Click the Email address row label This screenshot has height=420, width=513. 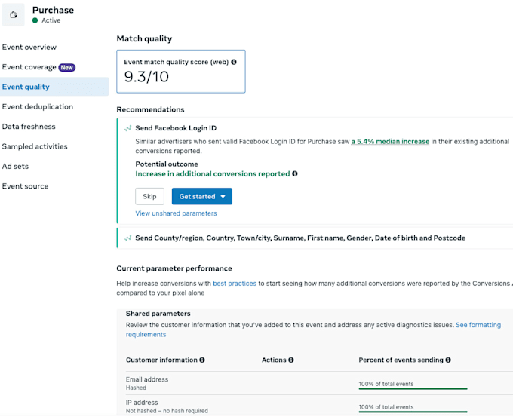(x=147, y=379)
